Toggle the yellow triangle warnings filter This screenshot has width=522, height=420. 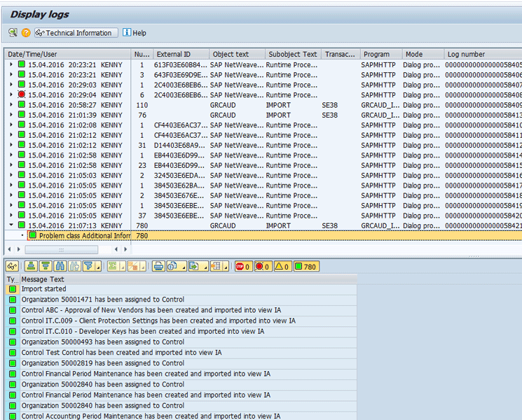coord(282,267)
